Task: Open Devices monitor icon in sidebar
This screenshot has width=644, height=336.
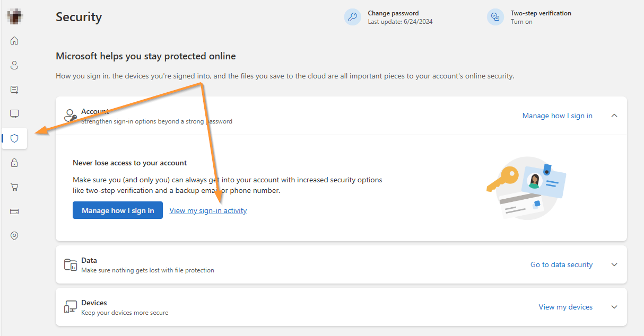Action: tap(14, 114)
